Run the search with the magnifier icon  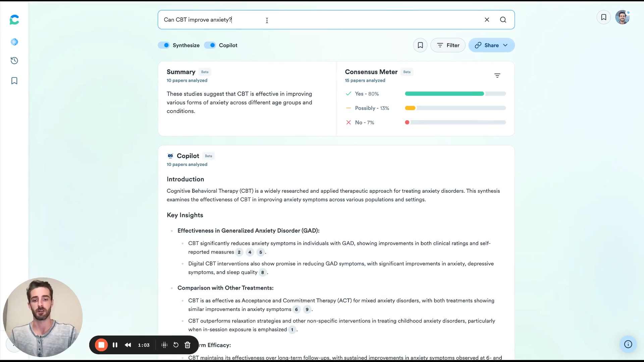503,20
